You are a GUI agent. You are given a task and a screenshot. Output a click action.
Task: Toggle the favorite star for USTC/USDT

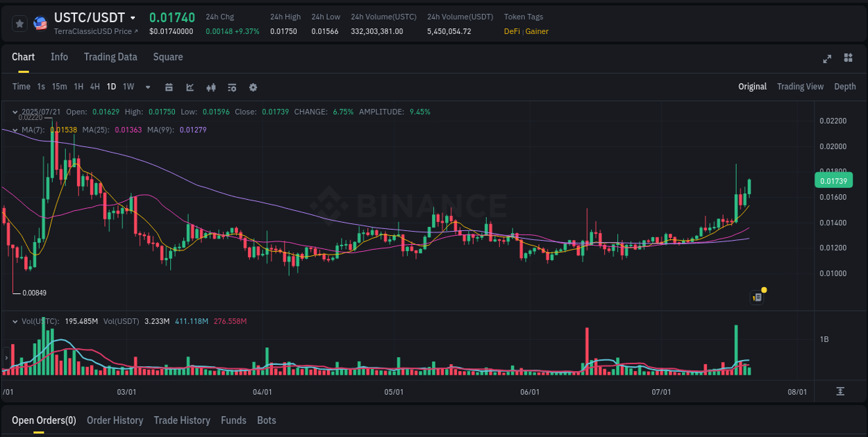(x=19, y=23)
